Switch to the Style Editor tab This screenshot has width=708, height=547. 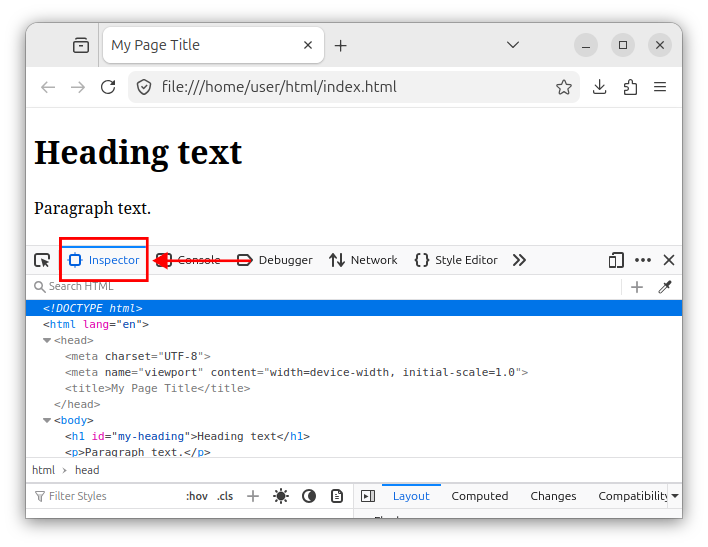pos(456,260)
